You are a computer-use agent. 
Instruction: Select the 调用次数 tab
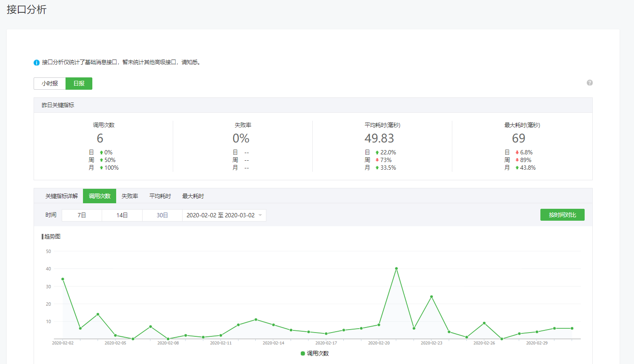(x=100, y=196)
